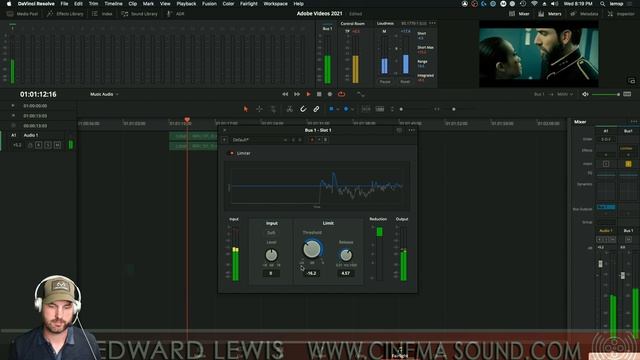
Task: Select the range selection crosshair tool
Action: pos(259,109)
